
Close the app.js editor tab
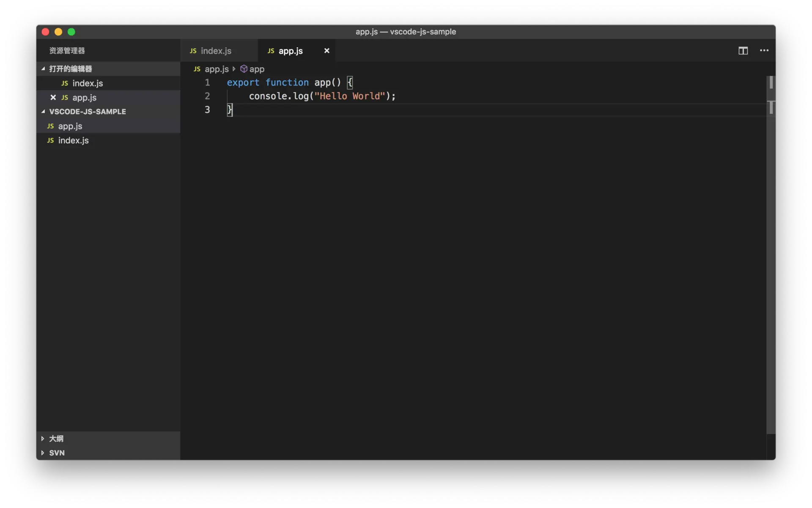pyautogui.click(x=326, y=51)
